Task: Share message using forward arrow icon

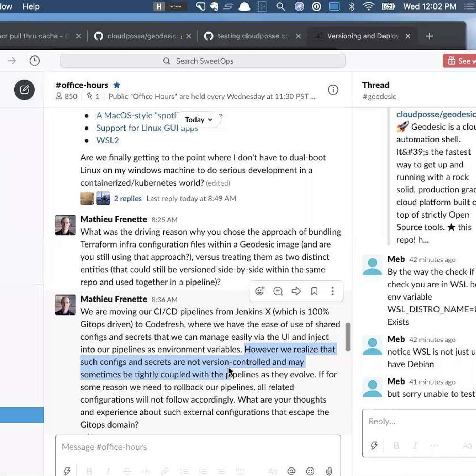Action: [296, 291]
